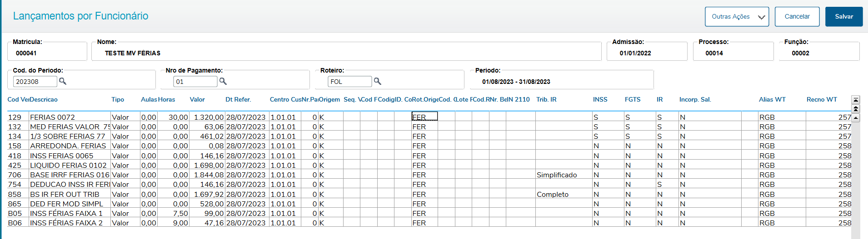Click the Roteiro search magnifier icon
Viewport: 868px width, 239px height.
tap(377, 81)
